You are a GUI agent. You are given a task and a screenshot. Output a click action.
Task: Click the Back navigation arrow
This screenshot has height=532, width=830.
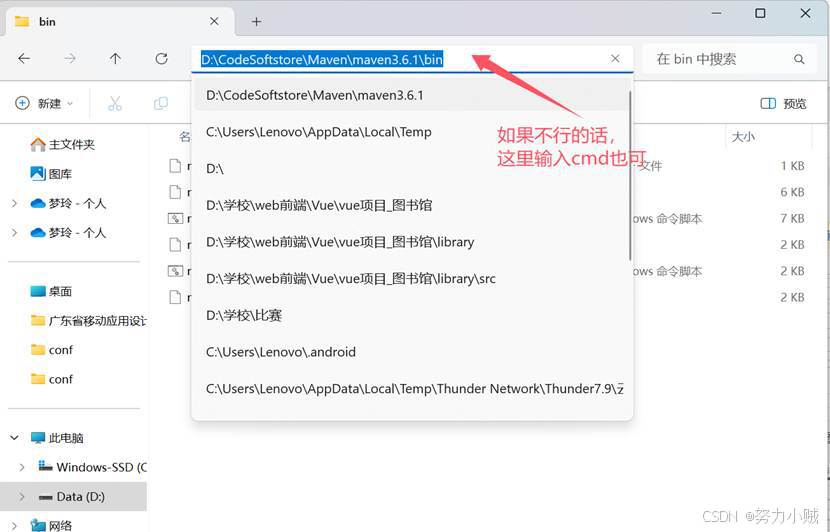pyautogui.click(x=24, y=59)
